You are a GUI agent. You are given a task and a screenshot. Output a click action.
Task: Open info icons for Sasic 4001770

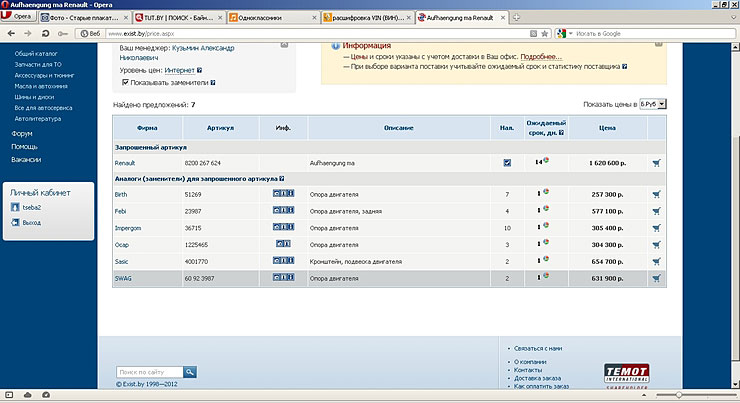283,260
